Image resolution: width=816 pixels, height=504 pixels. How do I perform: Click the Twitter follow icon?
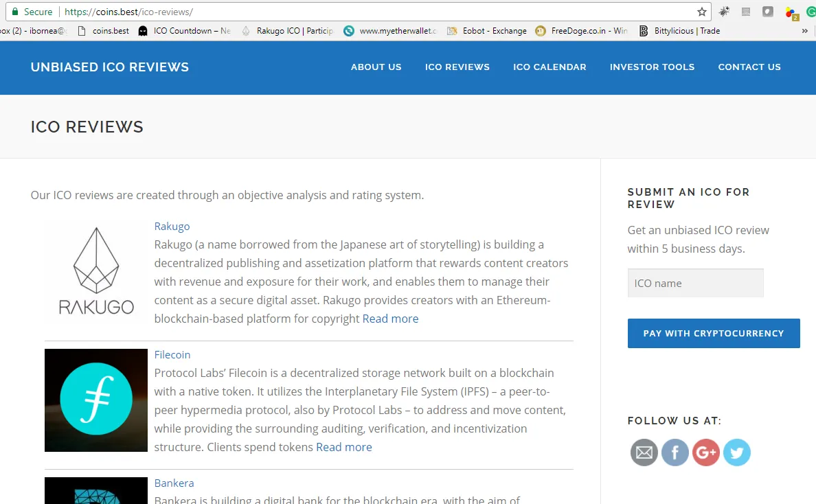tap(737, 453)
